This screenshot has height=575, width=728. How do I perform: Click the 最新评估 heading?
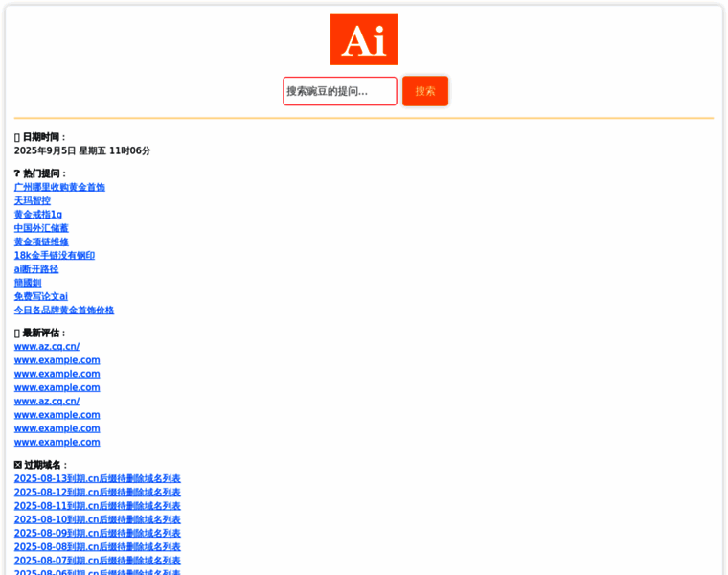(40, 333)
